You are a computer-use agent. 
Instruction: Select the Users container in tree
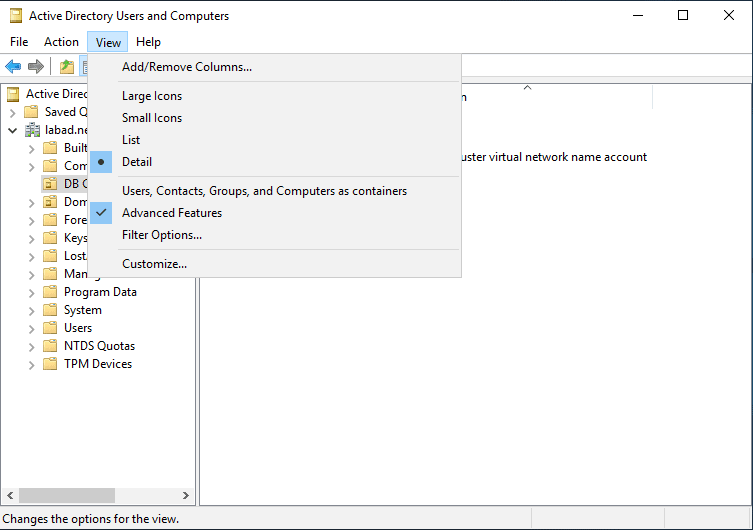[78, 328]
